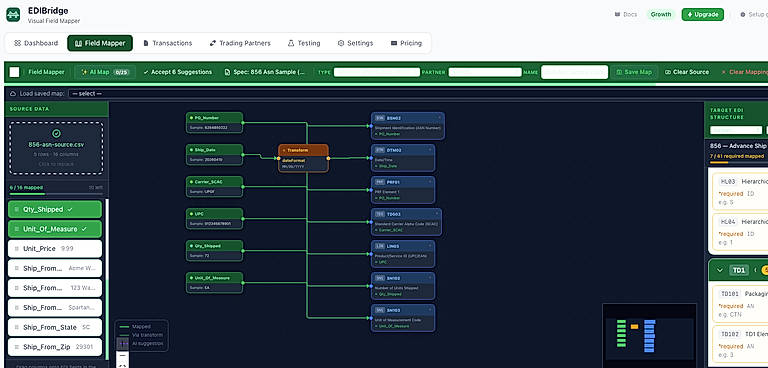Click the Save Map button
Screen dimensions: 768x368
point(634,72)
